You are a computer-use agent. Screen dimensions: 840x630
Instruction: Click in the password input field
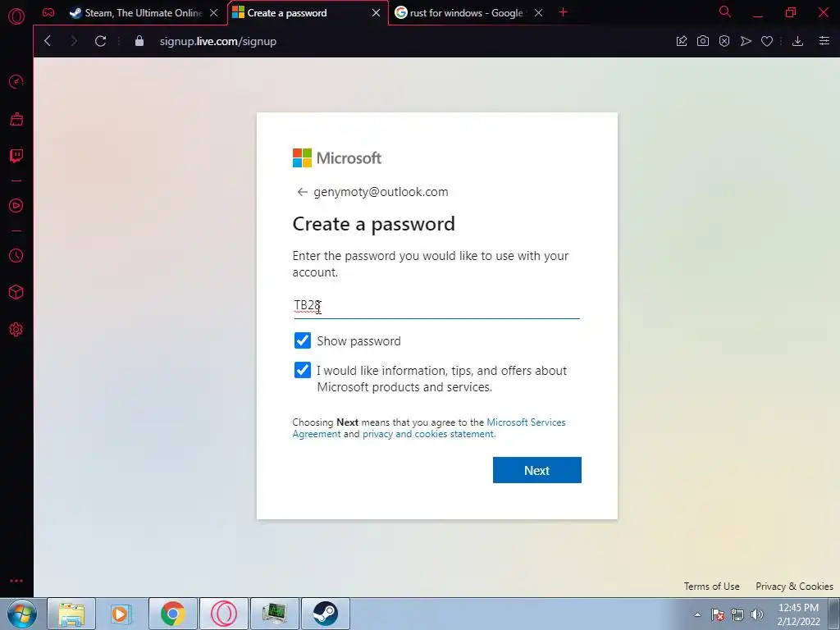coord(436,306)
